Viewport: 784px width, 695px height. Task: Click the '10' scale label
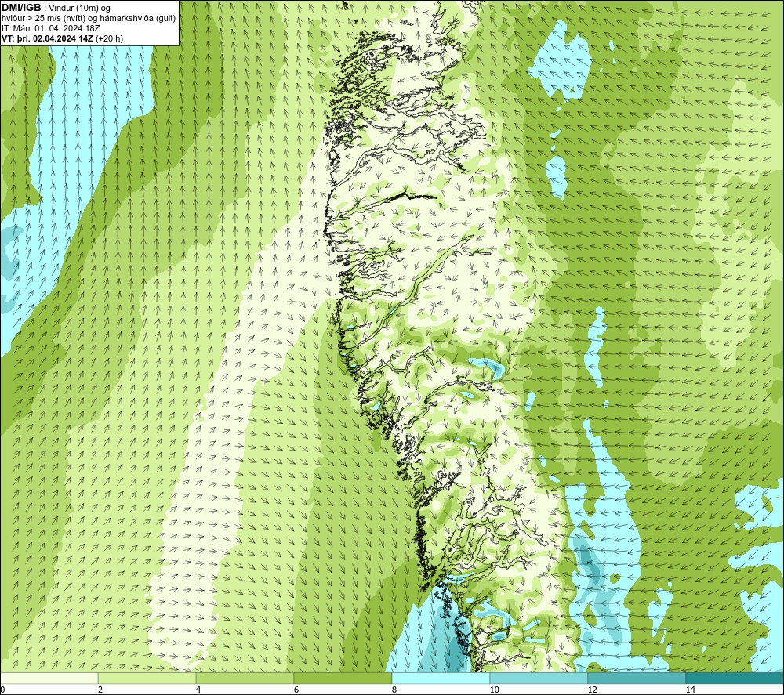tap(494, 690)
